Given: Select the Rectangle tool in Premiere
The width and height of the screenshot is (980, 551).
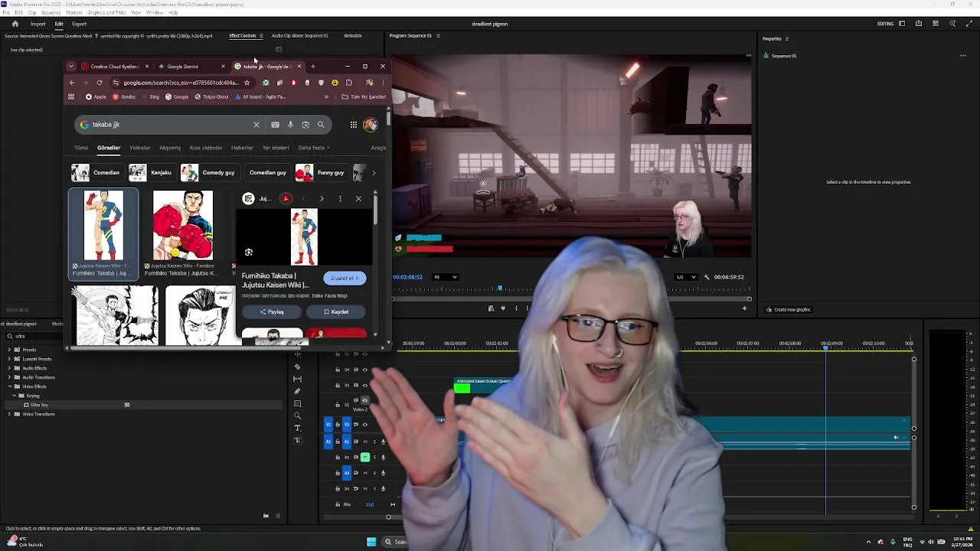Looking at the screenshot, I should click(x=298, y=403).
